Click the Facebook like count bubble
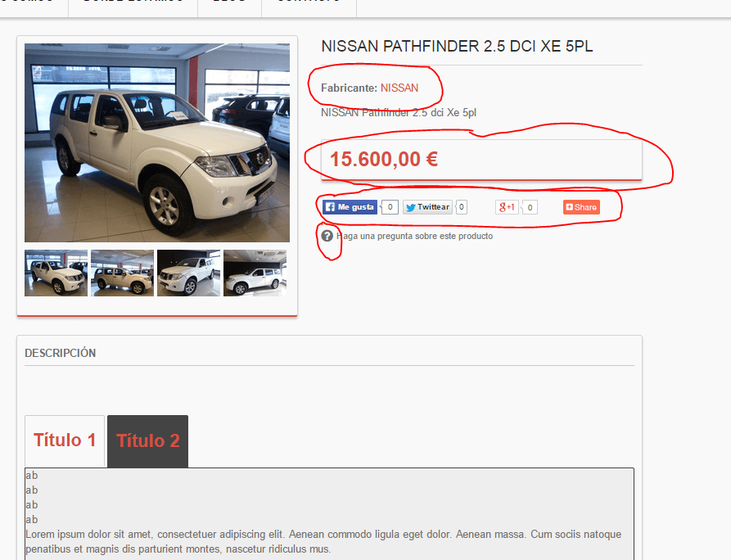The width and height of the screenshot is (731, 560). click(x=390, y=207)
